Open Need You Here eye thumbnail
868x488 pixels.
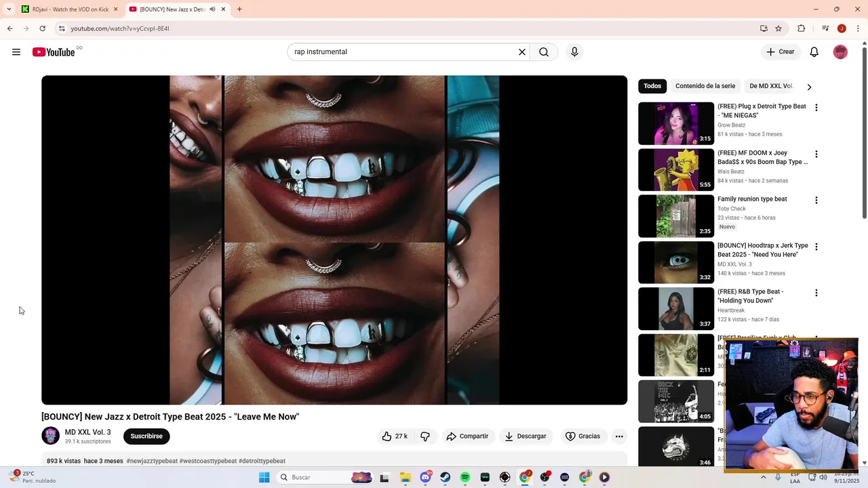point(676,262)
